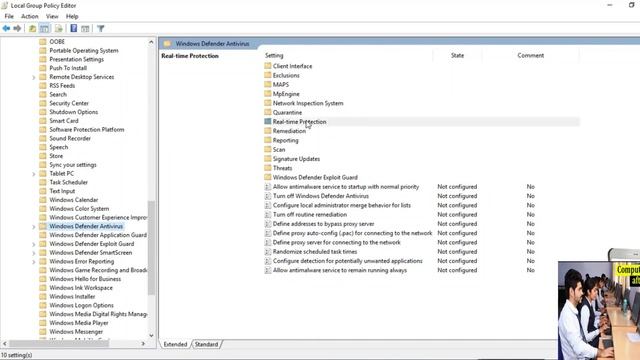Screen dimensions: 640x360
Task: Select Windows Defender Application Guard tree item
Action: [x=98, y=235]
